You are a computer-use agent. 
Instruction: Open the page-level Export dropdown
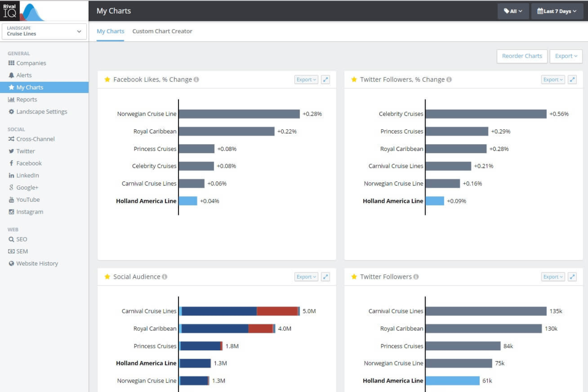tap(566, 56)
